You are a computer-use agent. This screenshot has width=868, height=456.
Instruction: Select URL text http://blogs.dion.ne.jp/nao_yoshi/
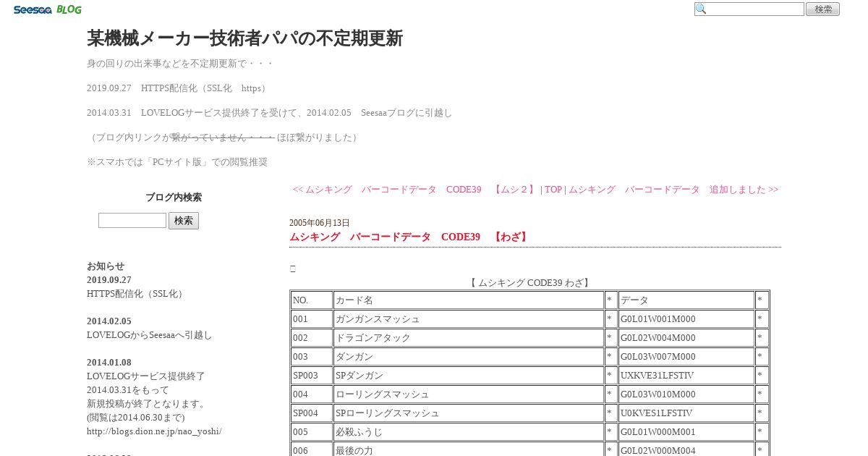[x=154, y=431]
